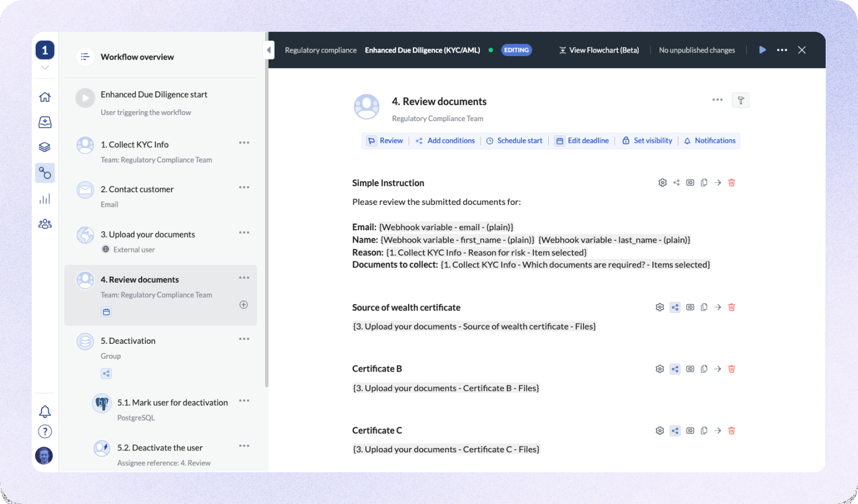Duplicate the Source of wealth certificate field
The image size is (858, 504).
tap(704, 308)
